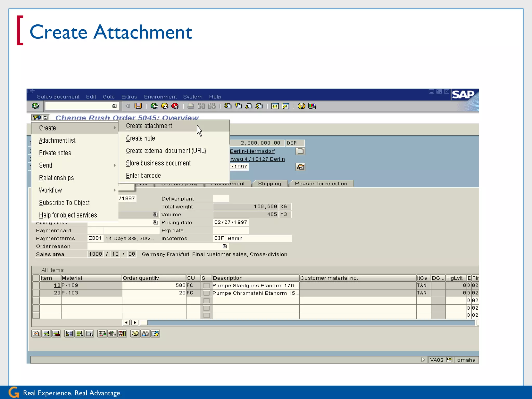Click the schedule lines chart icon
The height and width of the screenshot is (399, 532).
[x=122, y=334]
